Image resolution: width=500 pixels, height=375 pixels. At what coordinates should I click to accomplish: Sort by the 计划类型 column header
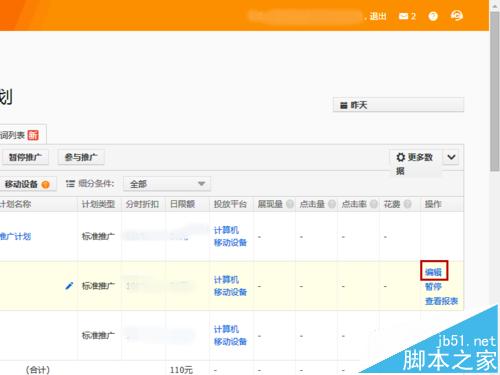point(98,204)
